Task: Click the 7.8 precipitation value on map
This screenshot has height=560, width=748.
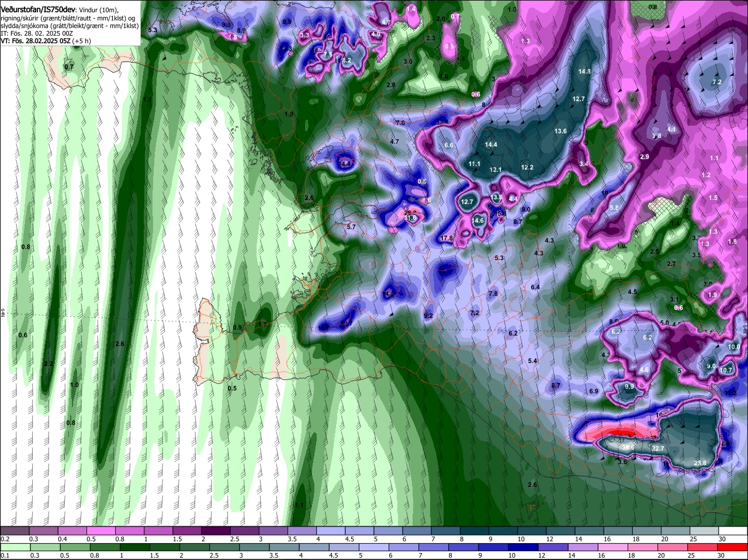Action: [x=493, y=293]
